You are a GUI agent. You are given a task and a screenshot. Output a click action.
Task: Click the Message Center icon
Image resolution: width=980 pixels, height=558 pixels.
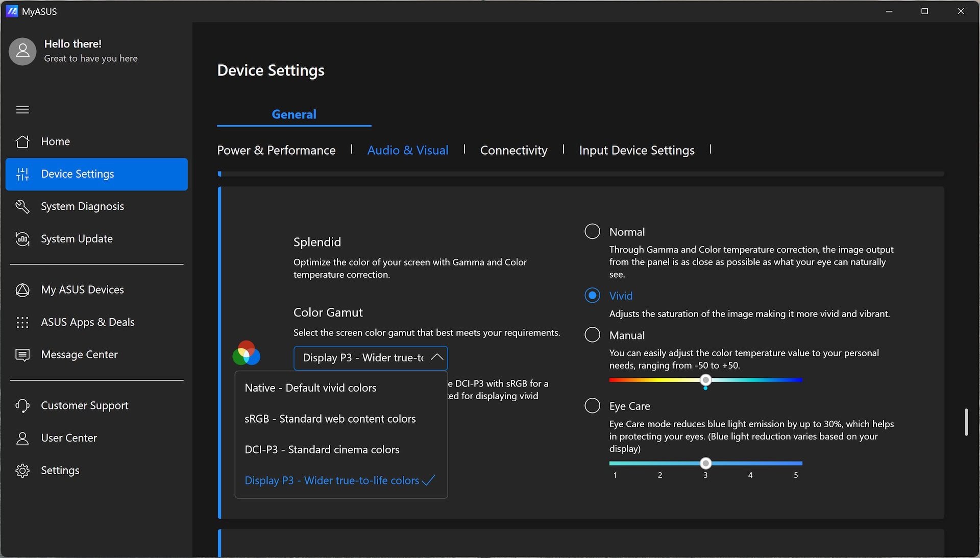(x=22, y=355)
